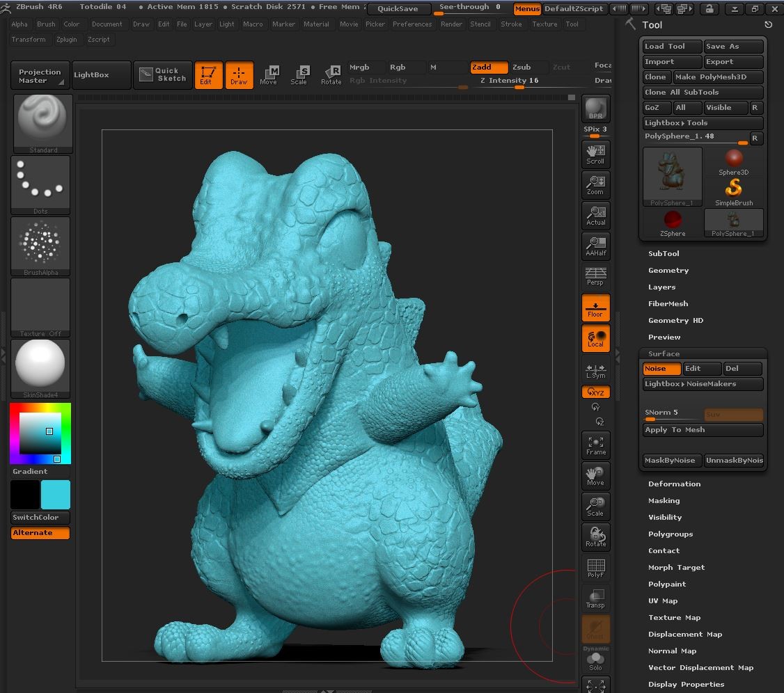Screen dimensions: 784x693
Task: Toggle Local symmetry transform mode
Action: 595,338
